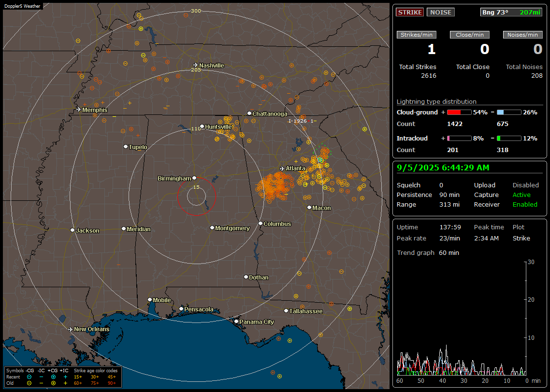Click the Peak rate value 23/min

tap(450, 238)
